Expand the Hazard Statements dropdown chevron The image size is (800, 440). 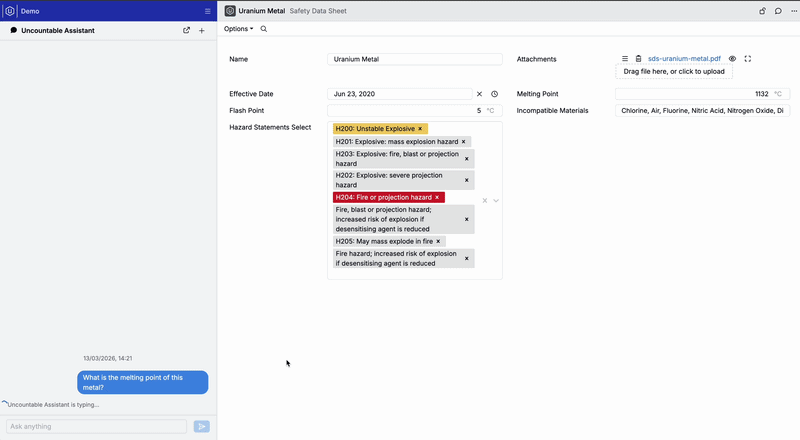pos(496,200)
